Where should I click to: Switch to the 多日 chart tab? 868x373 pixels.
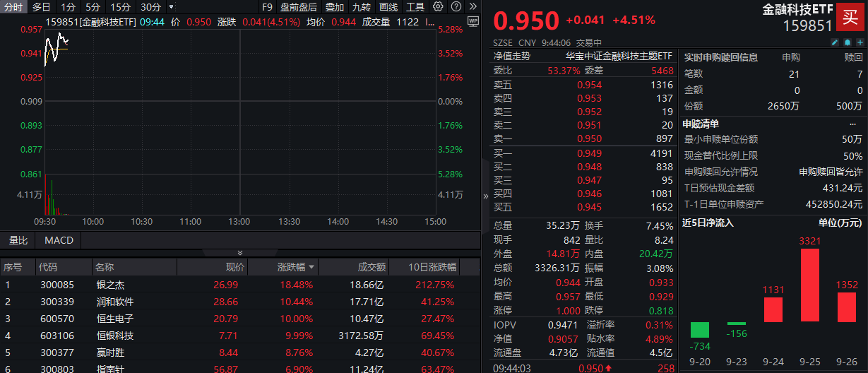coord(42,7)
